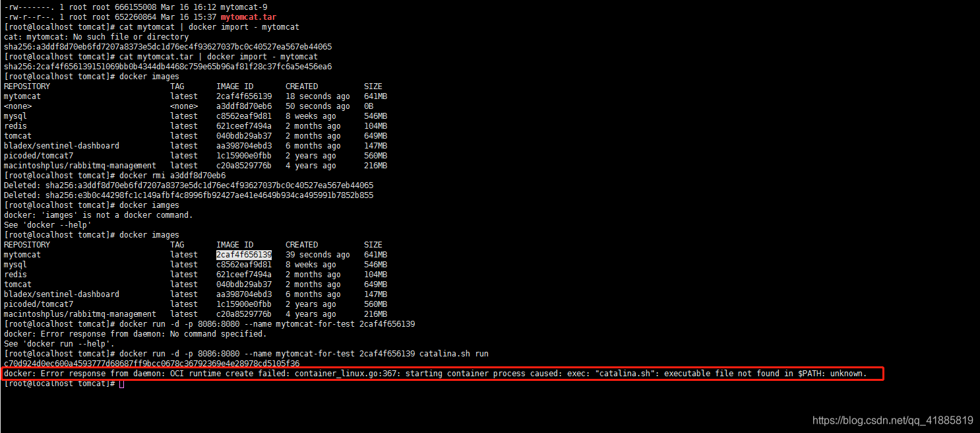
Task: Click the 'No command specified.' error line
Action: coord(135,334)
